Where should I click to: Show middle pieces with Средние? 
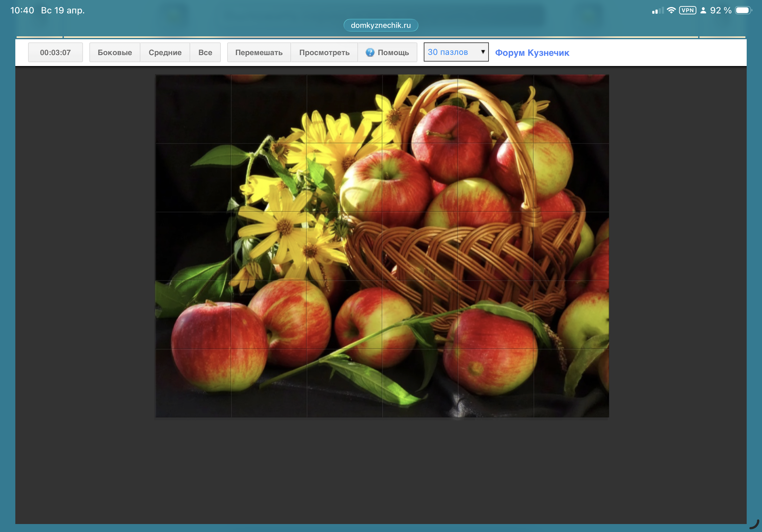pyautogui.click(x=165, y=52)
